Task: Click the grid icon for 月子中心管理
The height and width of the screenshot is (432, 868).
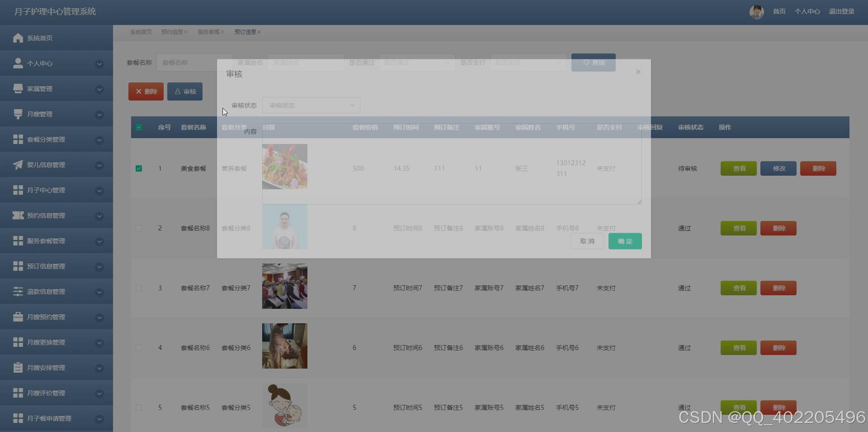Action: (x=18, y=190)
